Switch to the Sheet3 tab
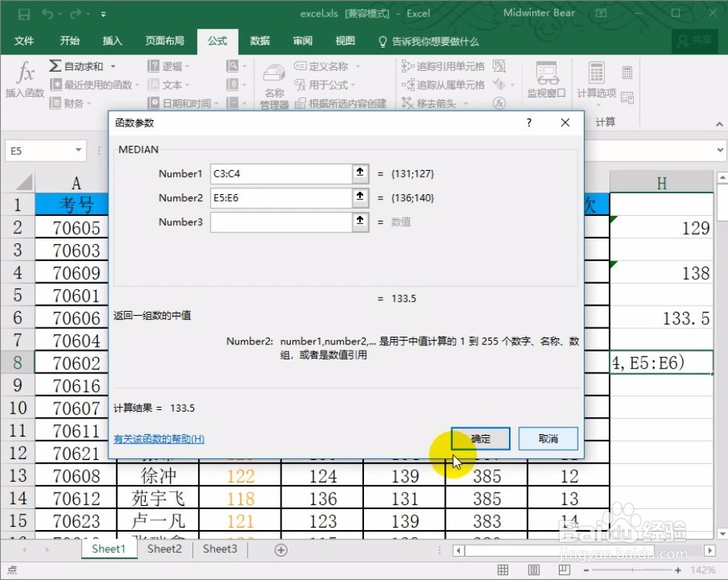728x580 pixels. (x=220, y=549)
